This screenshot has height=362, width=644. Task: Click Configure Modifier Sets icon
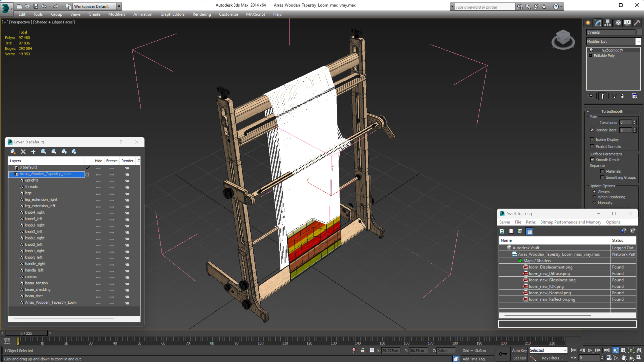635,96
